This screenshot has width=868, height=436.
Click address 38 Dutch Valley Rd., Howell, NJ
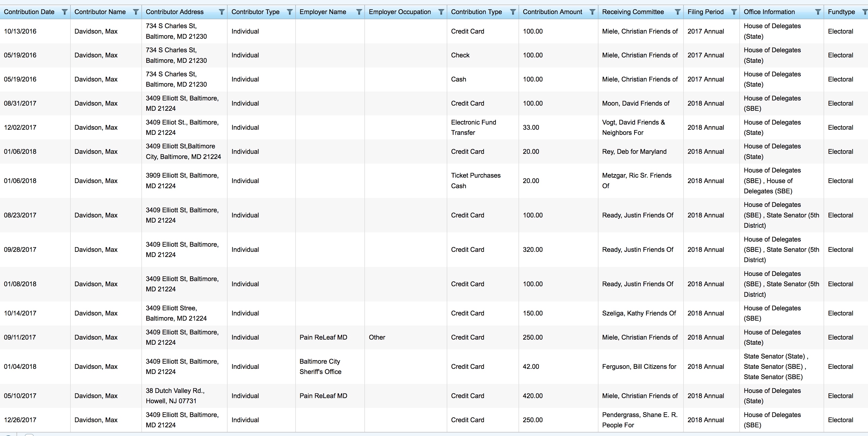pyautogui.click(x=175, y=396)
